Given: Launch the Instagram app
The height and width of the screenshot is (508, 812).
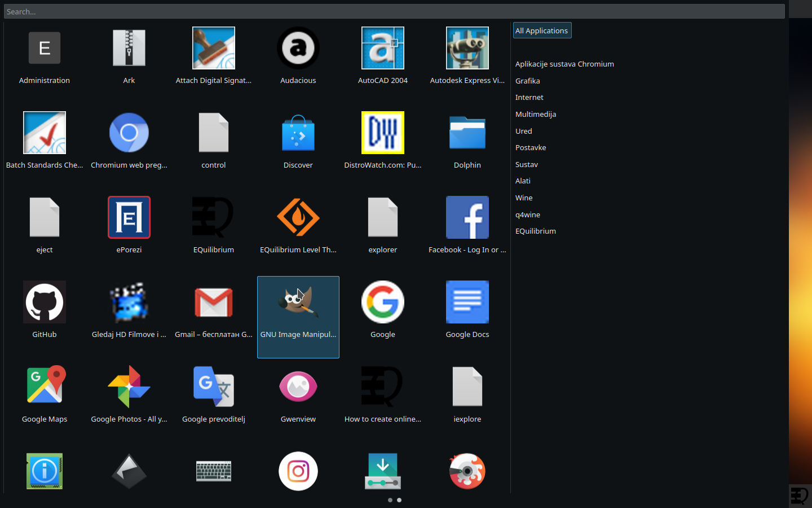Looking at the screenshot, I should click(298, 471).
